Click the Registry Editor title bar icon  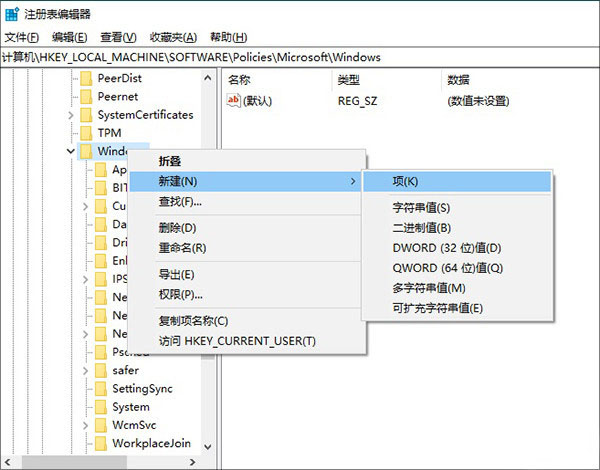click(11, 13)
